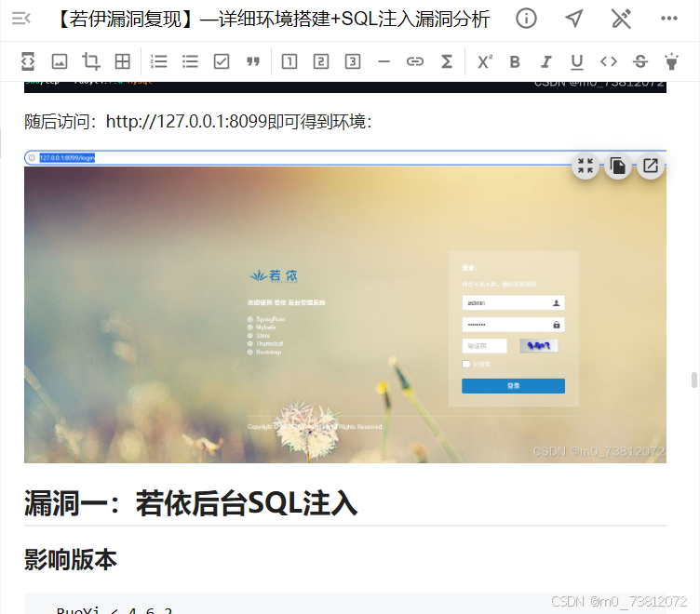Set heading level 3
This screenshot has height=614, width=700.
353,61
